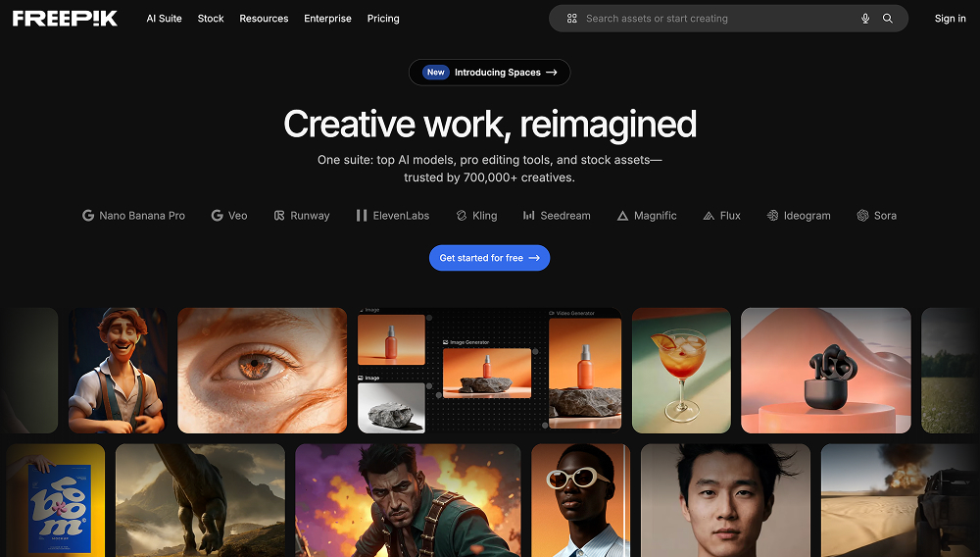Screen dimensions: 980x557
Task: Click the Kling logo icon
Action: coord(462,216)
